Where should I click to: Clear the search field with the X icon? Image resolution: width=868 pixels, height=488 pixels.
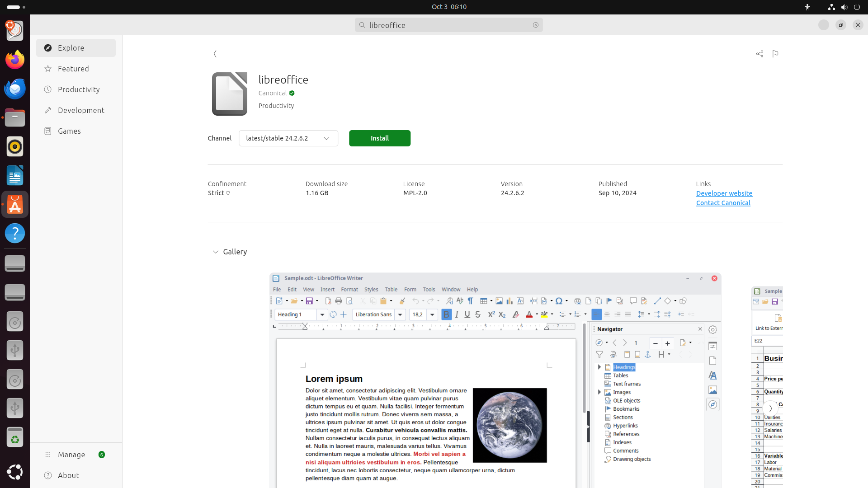(536, 25)
